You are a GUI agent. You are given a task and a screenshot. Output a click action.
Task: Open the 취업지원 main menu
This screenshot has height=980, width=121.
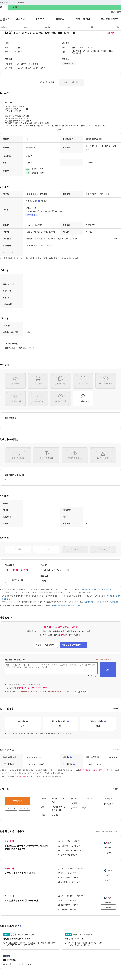[x=40, y=19]
